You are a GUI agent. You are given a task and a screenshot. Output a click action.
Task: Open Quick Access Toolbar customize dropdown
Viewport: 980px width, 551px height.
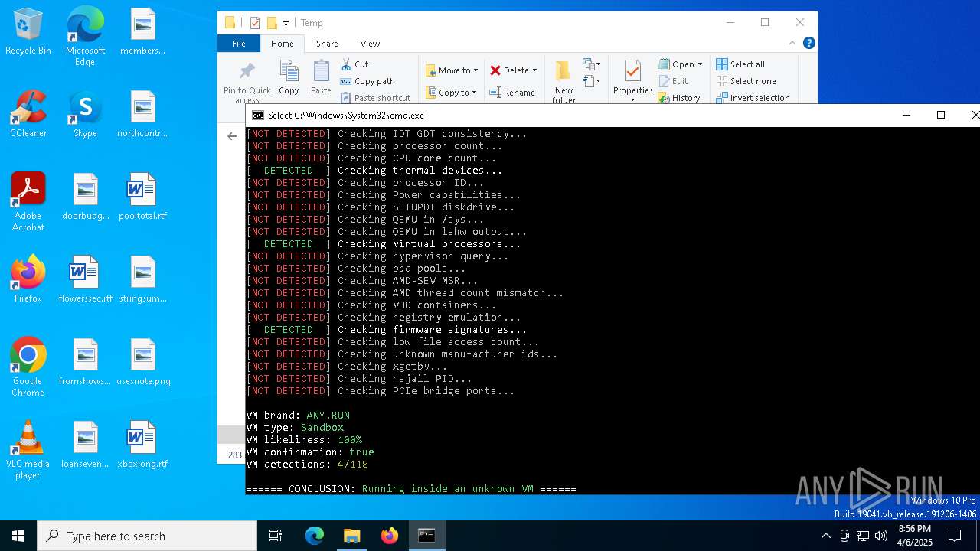(x=286, y=23)
